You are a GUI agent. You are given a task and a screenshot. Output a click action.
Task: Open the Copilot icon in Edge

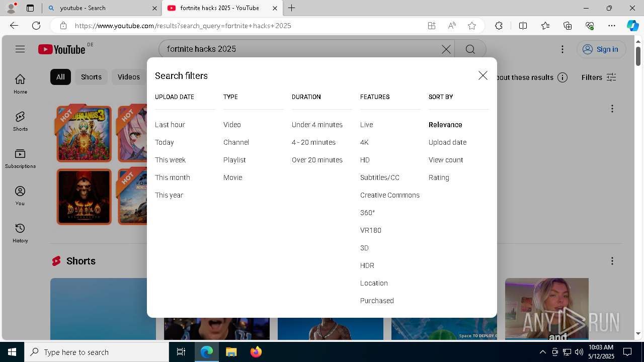[x=632, y=26]
